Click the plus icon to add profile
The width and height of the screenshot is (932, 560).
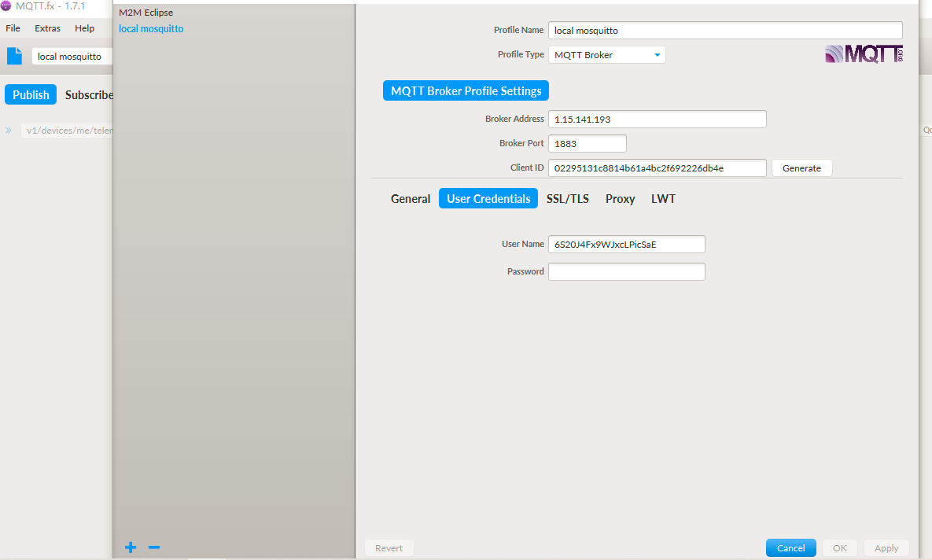coord(131,547)
